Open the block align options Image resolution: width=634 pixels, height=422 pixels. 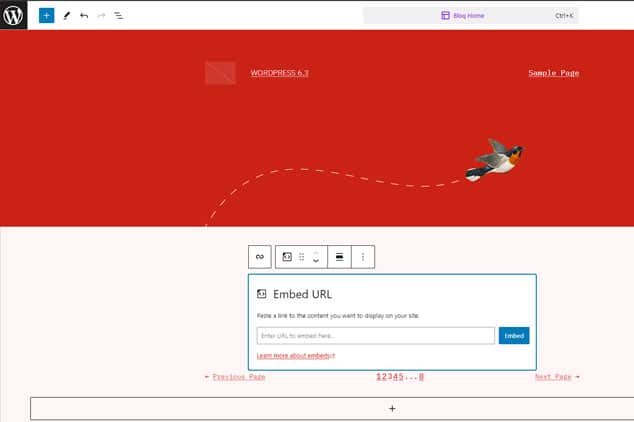(340, 257)
